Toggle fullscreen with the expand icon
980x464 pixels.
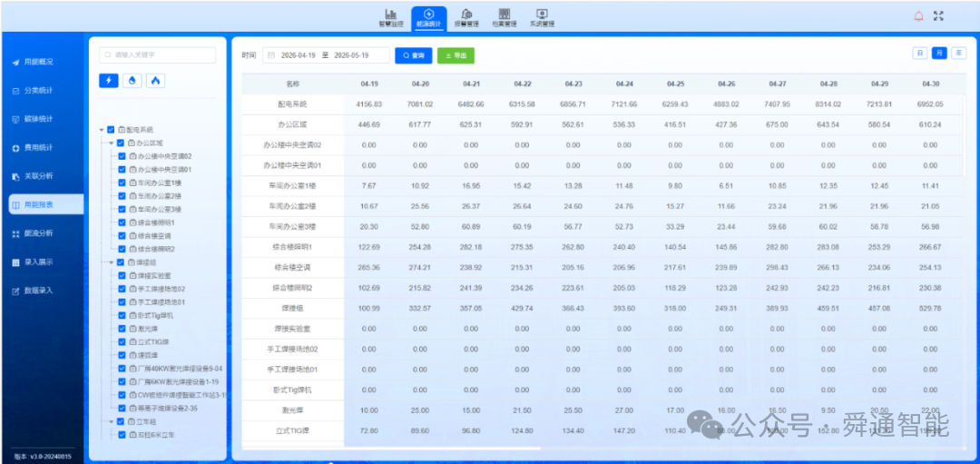(x=938, y=16)
